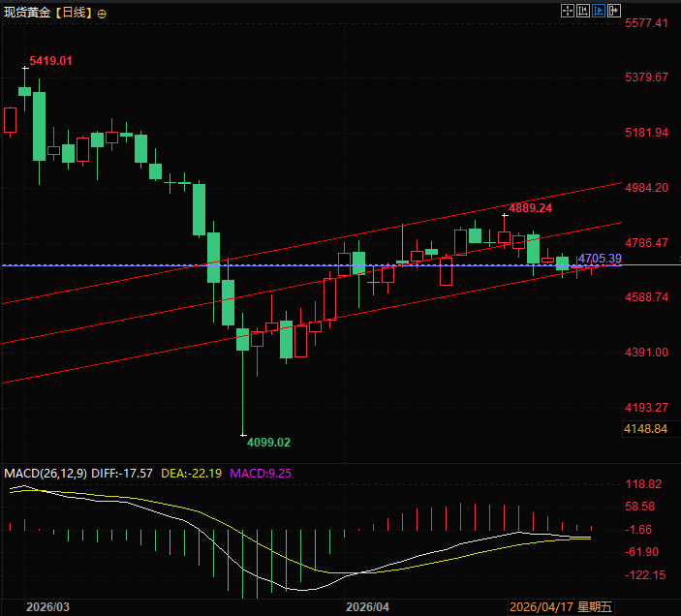
Task: Click the MACD:9.25 magenta value
Action: 261,474
